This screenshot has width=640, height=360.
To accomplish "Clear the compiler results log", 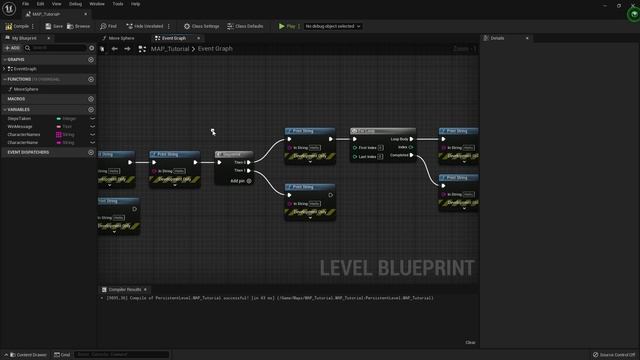I will click(470, 342).
